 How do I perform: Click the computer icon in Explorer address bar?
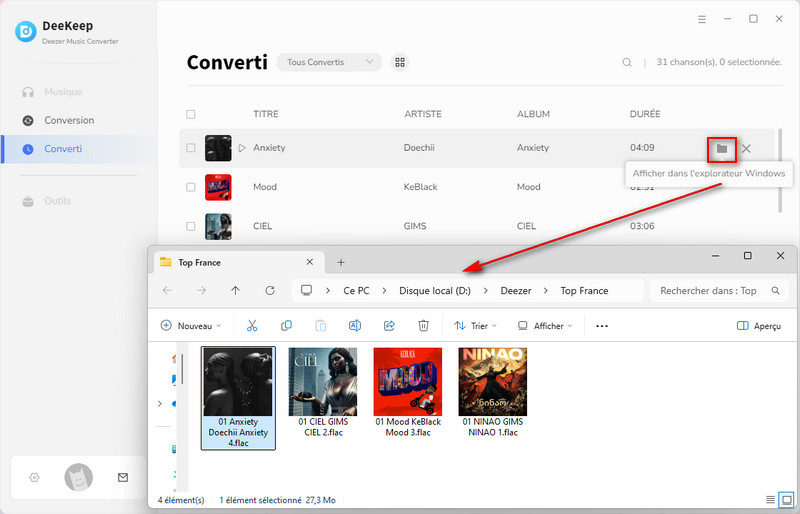(306, 290)
